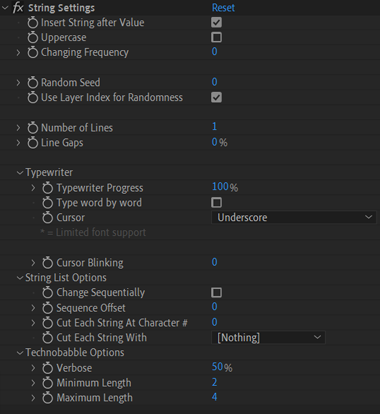Collapse the Typewriter group

tap(20, 173)
